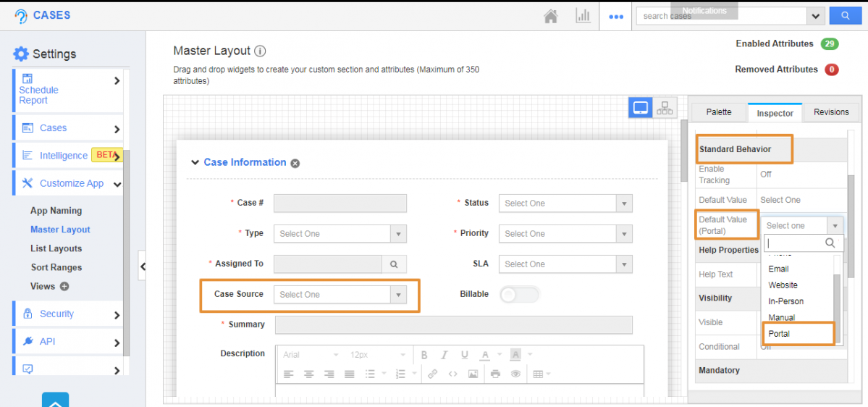Viewport: 868px width, 407px height.
Task: Switch to the Palette tab
Action: (718, 112)
